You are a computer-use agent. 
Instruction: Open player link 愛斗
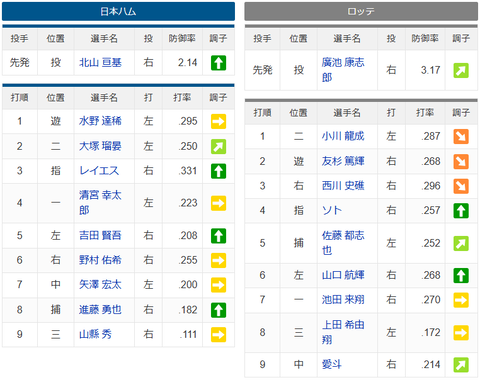point(332,364)
